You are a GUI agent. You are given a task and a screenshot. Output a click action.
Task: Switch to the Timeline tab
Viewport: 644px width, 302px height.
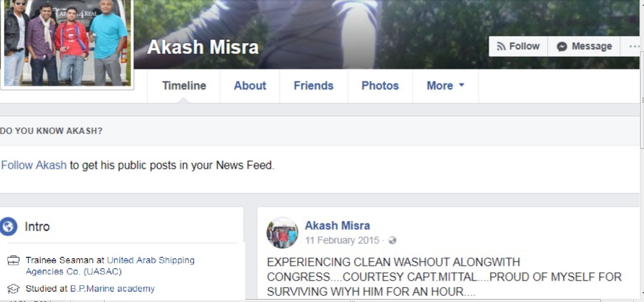[x=184, y=85]
